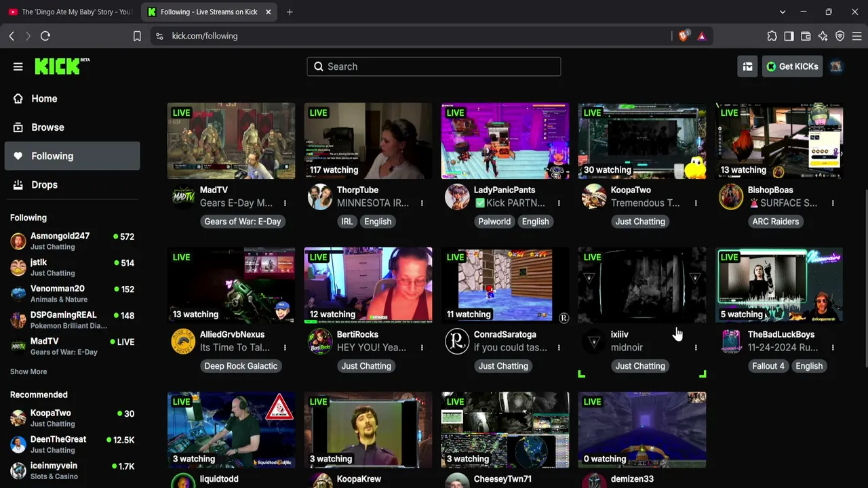Reload the Kick page

45,36
